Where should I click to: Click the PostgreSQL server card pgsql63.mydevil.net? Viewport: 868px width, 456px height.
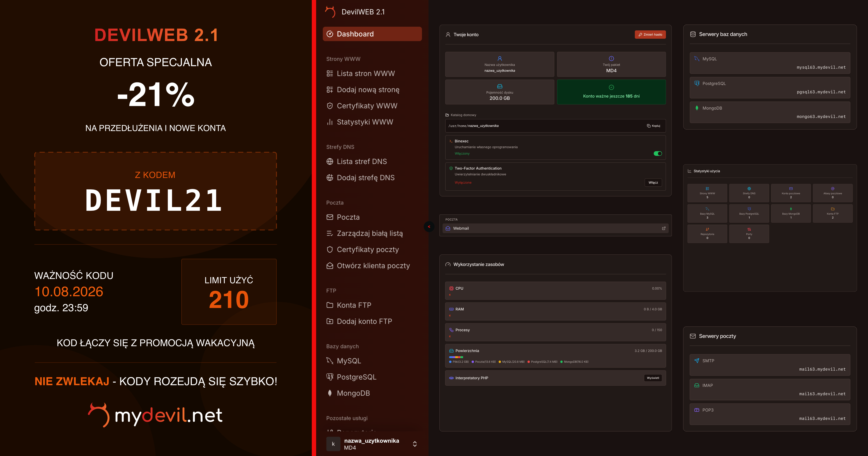pyautogui.click(x=770, y=88)
